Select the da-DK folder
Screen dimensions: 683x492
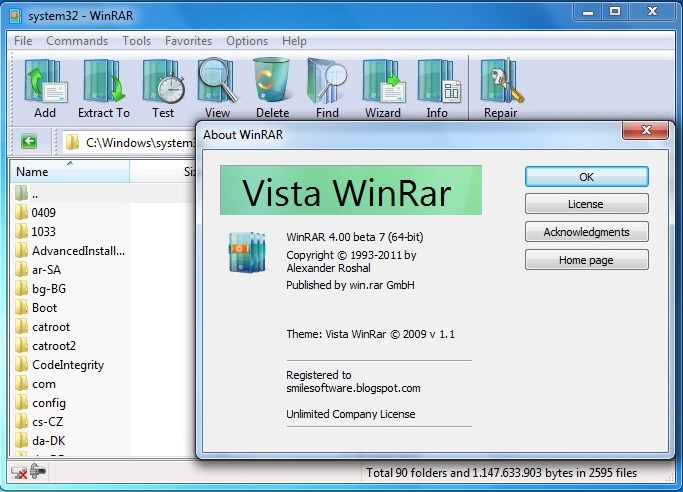click(x=41, y=441)
